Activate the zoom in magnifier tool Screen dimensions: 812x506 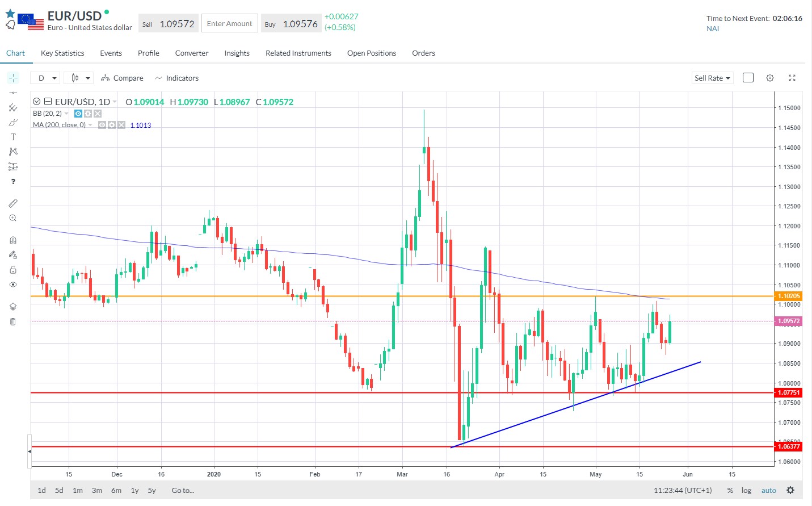[x=13, y=218]
